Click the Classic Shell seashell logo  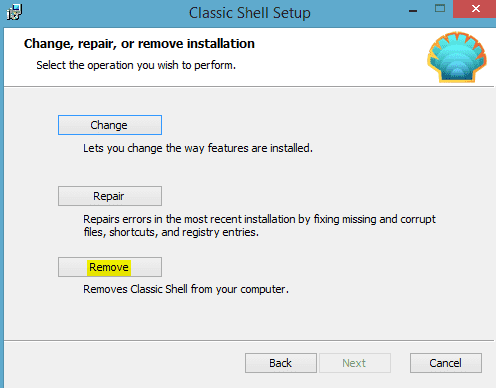457,57
